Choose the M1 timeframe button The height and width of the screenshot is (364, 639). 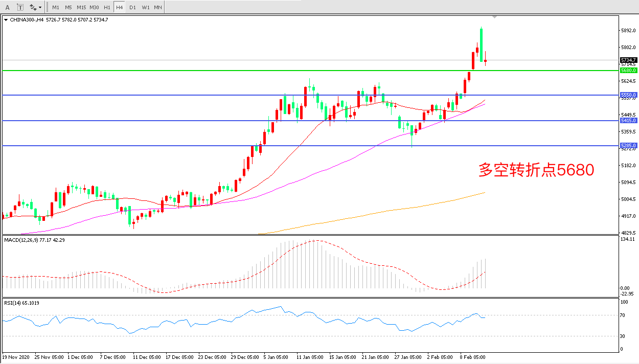[56, 7]
